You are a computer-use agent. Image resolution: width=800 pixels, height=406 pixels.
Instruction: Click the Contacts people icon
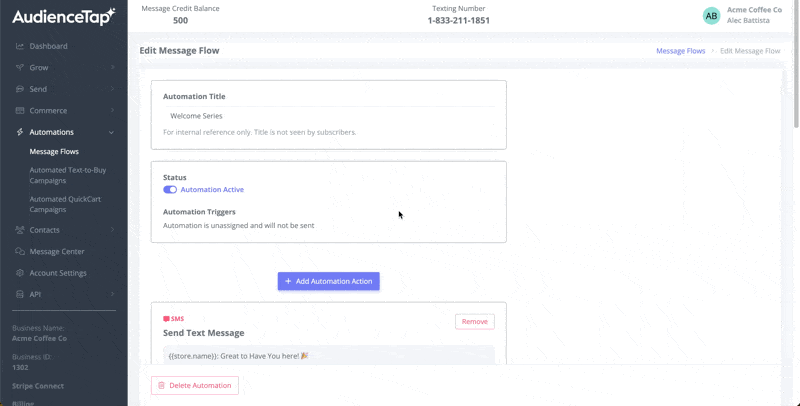click(20, 230)
